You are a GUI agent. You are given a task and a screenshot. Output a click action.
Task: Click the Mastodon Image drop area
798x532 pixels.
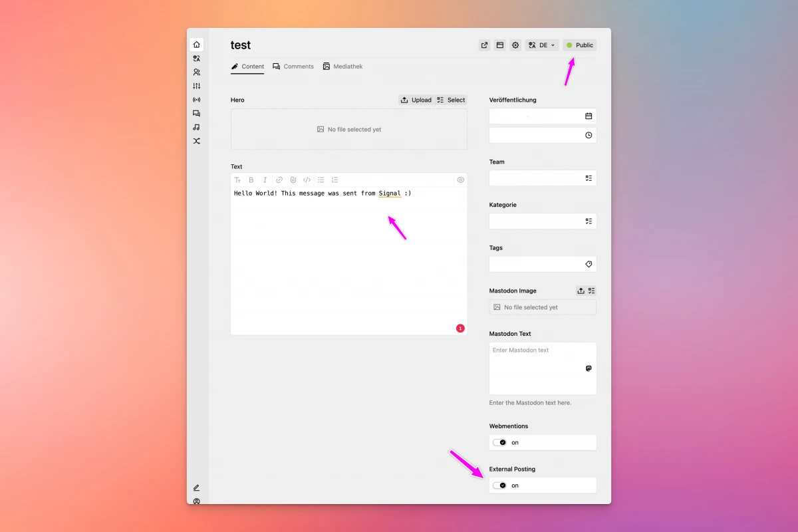point(543,307)
